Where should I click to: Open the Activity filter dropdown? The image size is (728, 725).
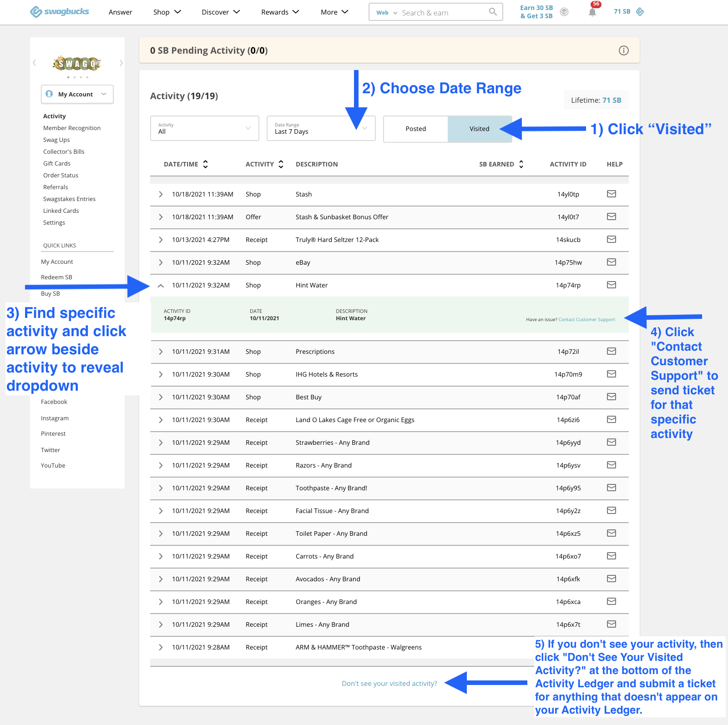pos(205,128)
